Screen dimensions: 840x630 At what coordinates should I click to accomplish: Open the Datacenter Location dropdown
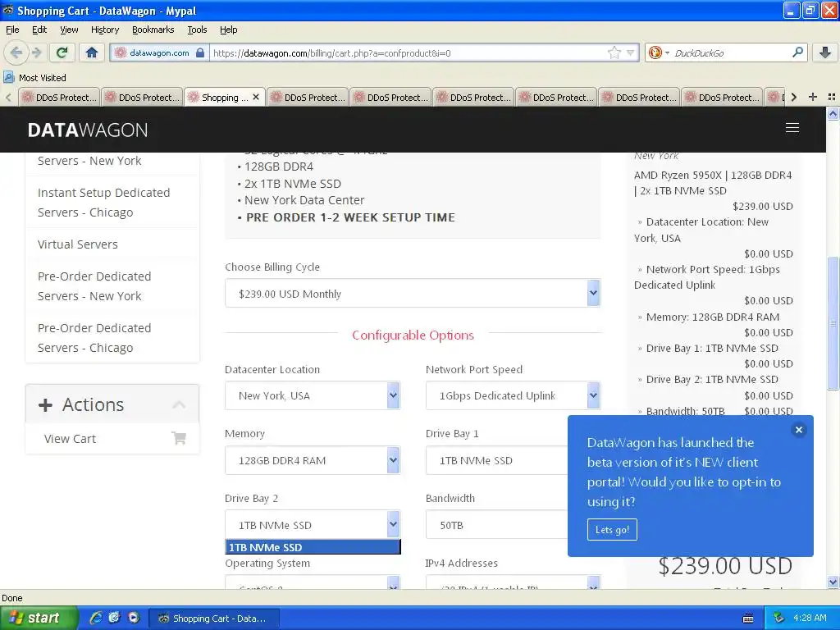click(313, 395)
